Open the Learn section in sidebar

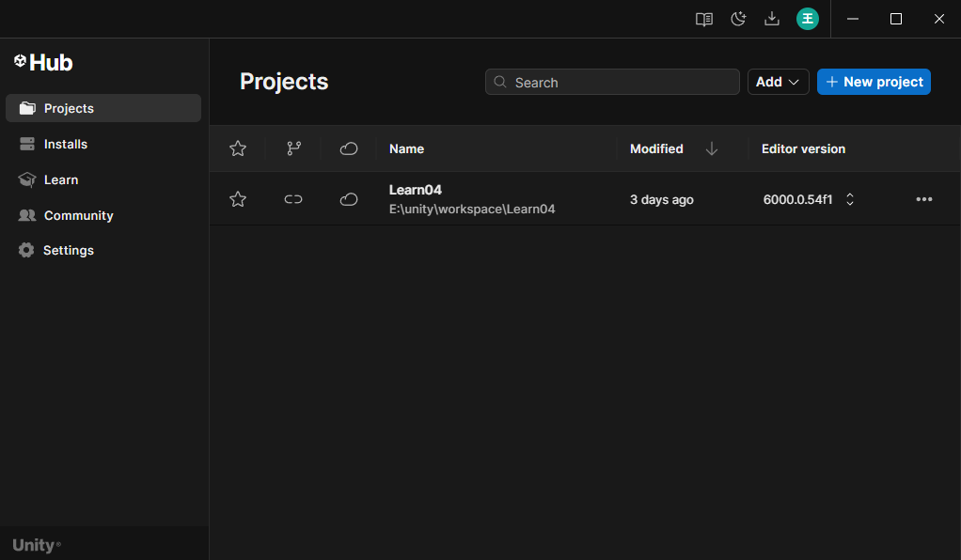(x=103, y=179)
